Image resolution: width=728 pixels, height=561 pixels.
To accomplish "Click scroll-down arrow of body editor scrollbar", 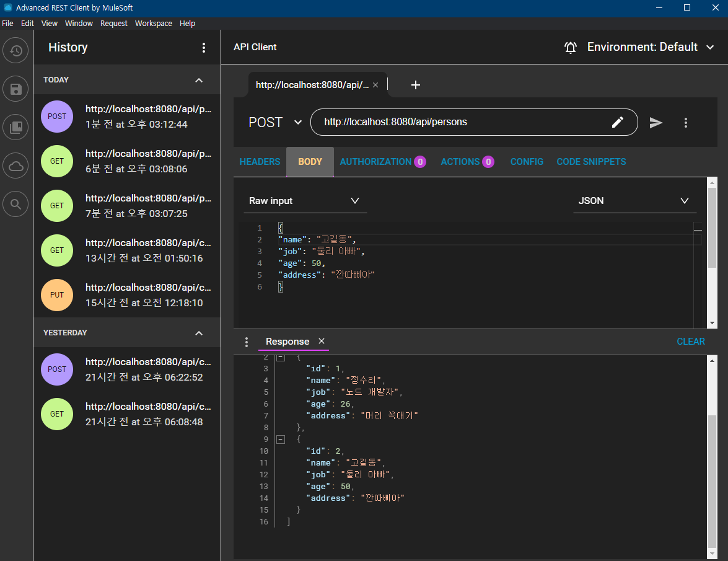I will point(712,323).
